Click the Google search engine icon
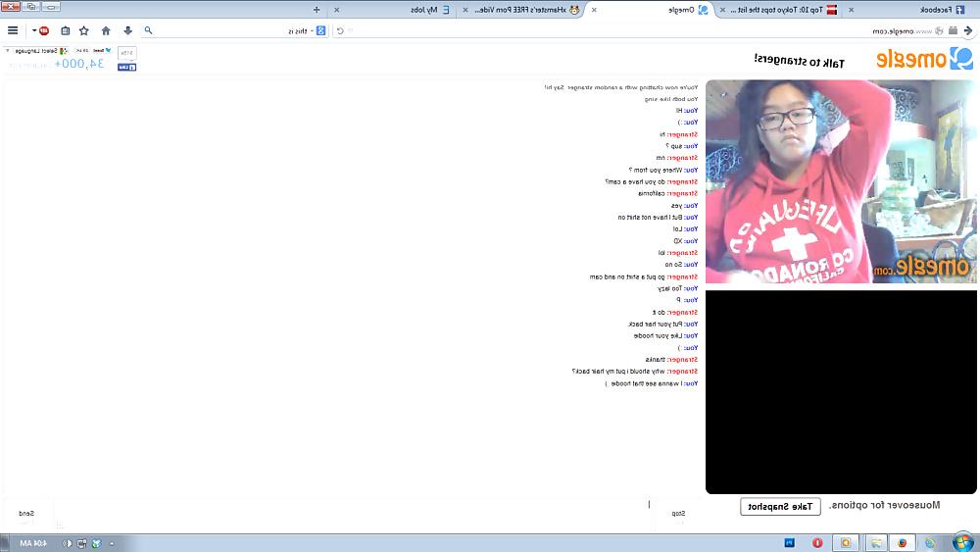This screenshot has width=980, height=552. pos(321,30)
